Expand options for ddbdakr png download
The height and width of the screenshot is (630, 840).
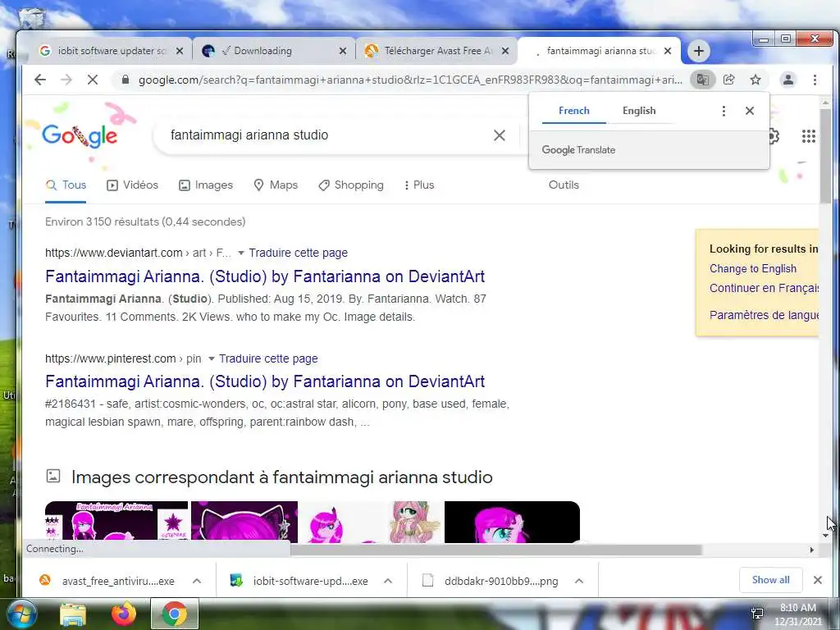[578, 581]
